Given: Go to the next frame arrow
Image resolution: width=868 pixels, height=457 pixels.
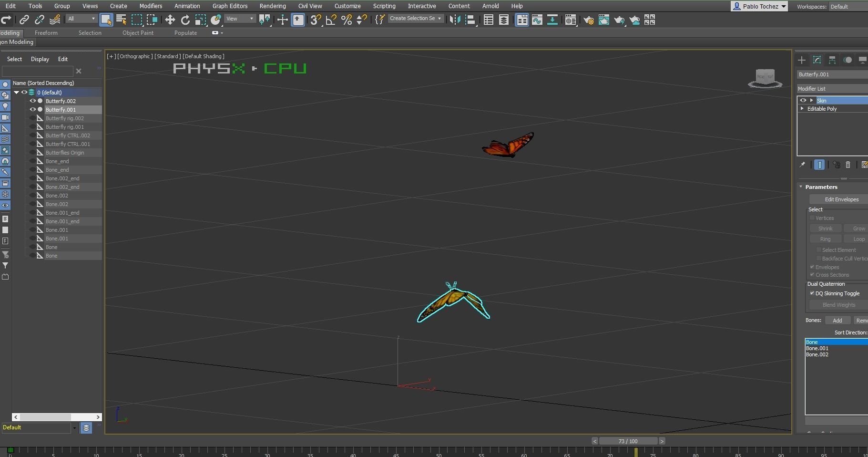Looking at the screenshot, I should 662,441.
